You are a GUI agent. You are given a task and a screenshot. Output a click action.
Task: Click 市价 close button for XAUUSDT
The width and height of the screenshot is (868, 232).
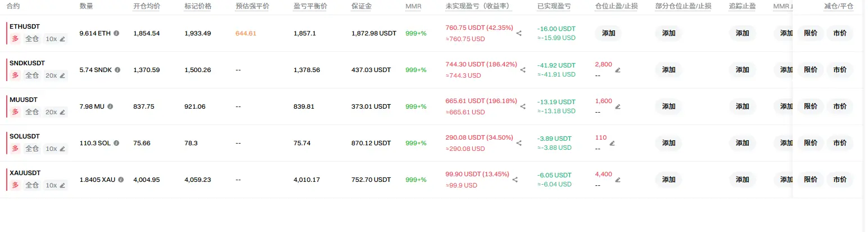[x=840, y=180]
